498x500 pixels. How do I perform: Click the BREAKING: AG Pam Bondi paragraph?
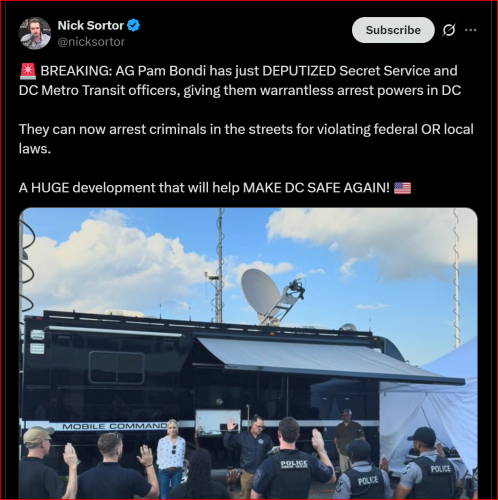240,81
